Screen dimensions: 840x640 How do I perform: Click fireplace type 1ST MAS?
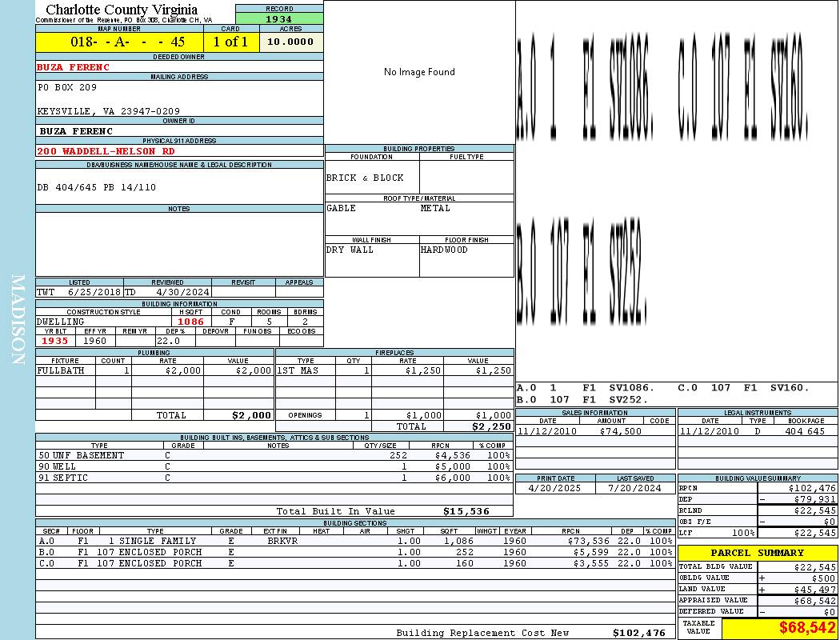click(298, 370)
